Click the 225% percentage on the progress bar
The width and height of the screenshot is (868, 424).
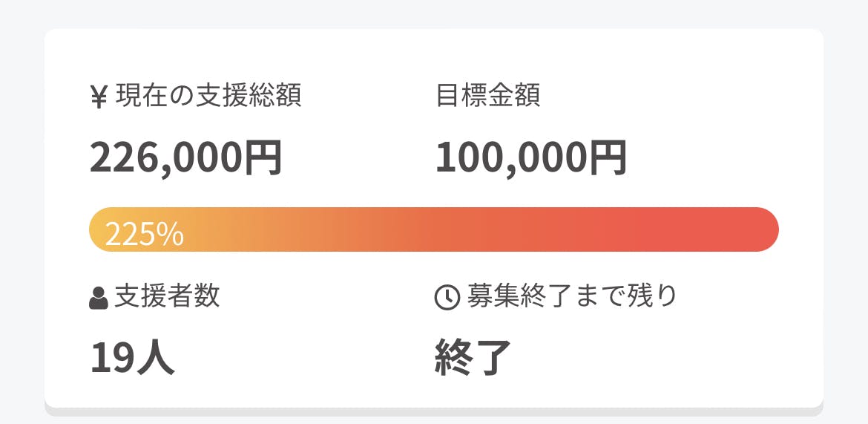point(145,234)
